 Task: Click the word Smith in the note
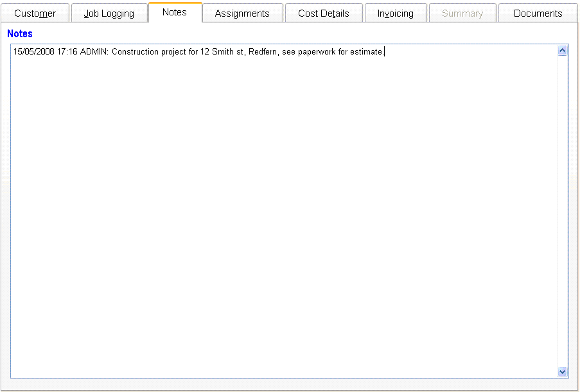tap(223, 52)
